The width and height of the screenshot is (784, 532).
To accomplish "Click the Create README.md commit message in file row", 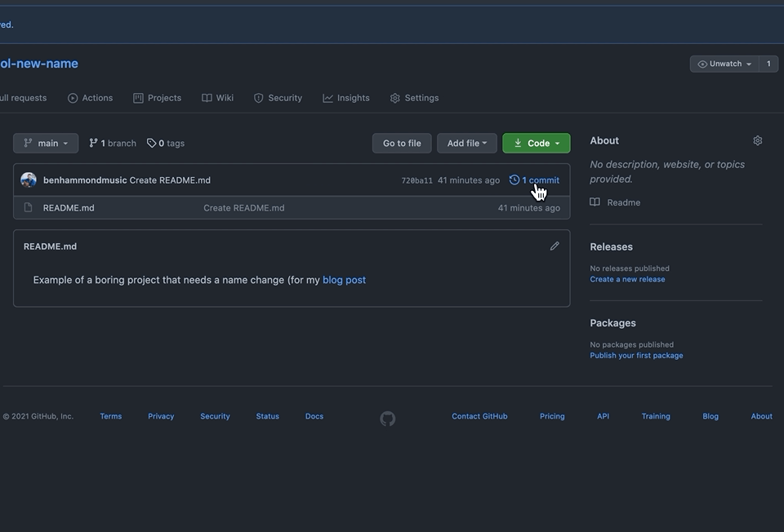I will point(244,208).
